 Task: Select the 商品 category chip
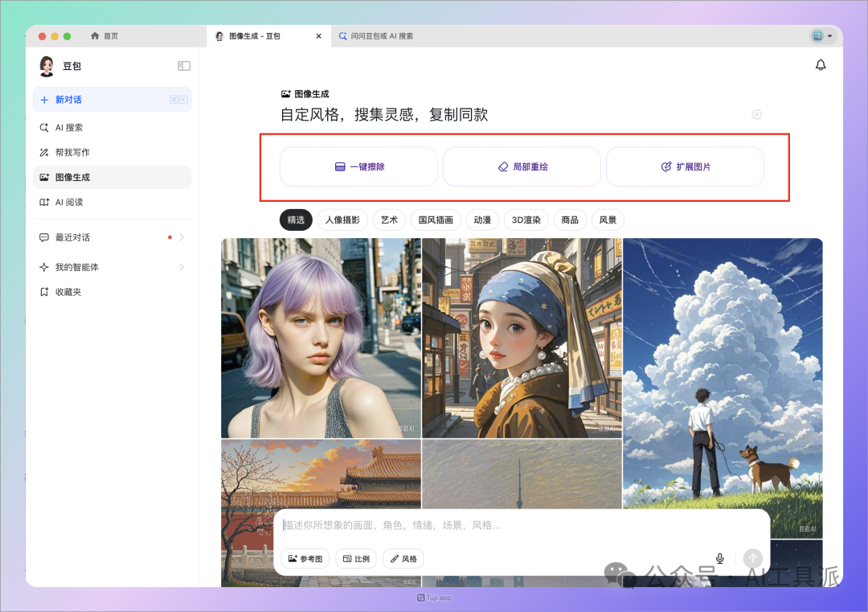(570, 220)
